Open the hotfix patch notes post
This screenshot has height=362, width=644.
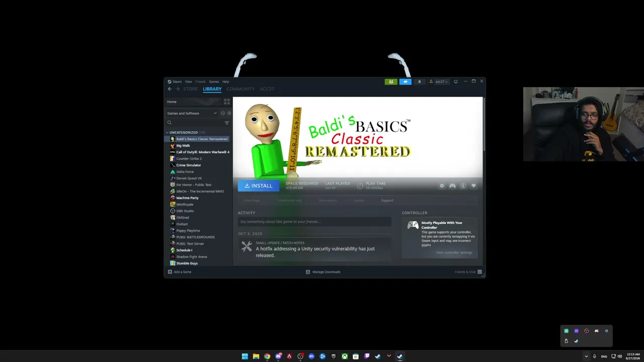click(314, 250)
